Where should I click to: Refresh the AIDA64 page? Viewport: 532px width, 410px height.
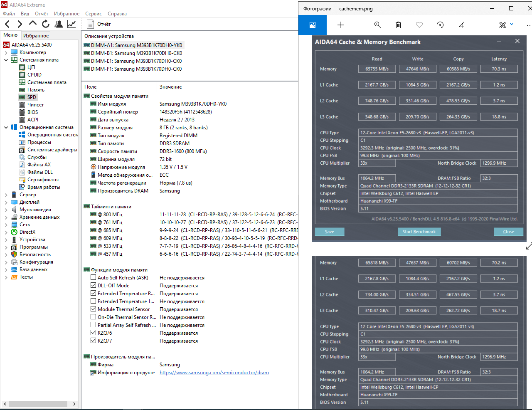tap(46, 24)
